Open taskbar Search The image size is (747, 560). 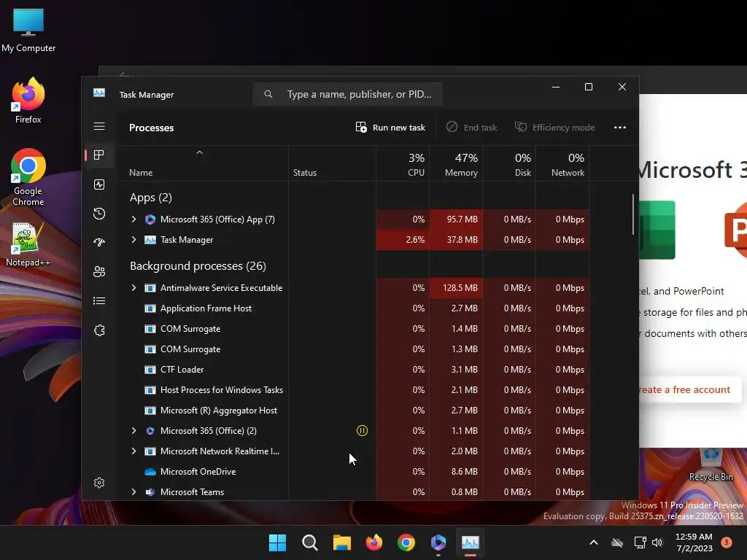[x=309, y=542]
